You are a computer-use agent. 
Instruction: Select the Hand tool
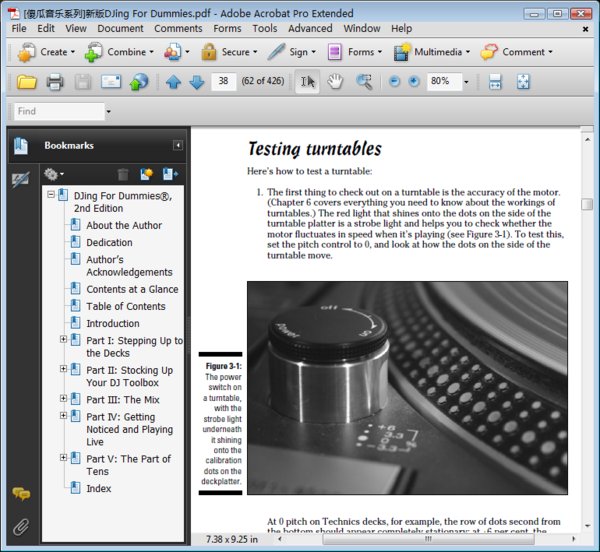tap(335, 81)
